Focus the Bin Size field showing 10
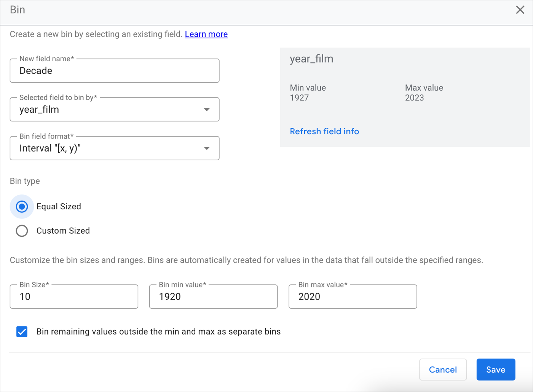 (x=74, y=297)
